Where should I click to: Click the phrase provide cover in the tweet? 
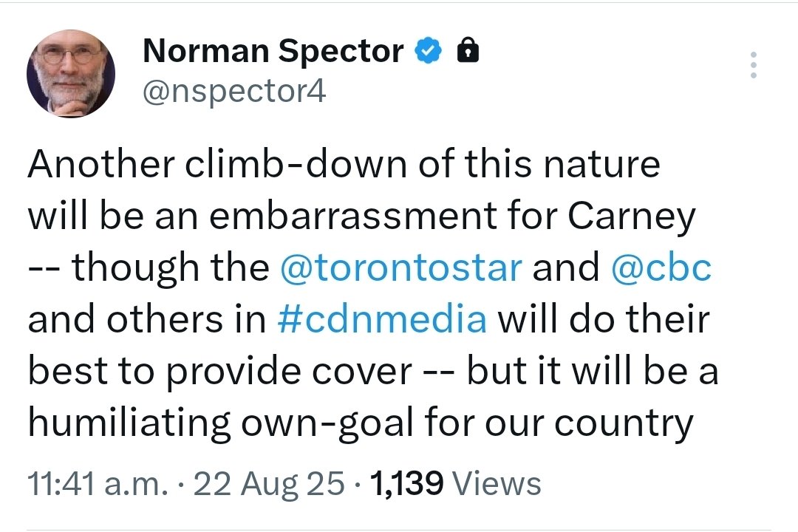coord(287,372)
